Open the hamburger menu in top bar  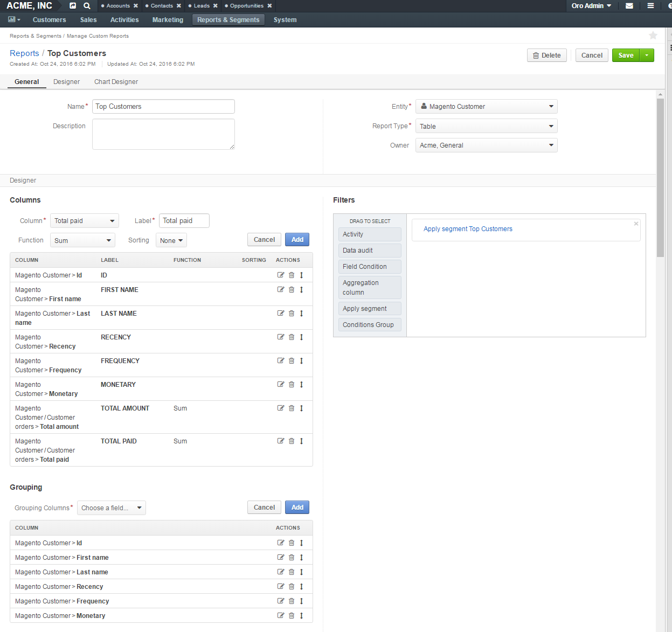pos(650,6)
